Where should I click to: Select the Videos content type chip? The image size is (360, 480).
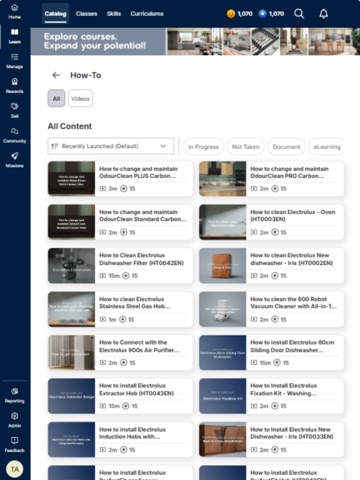[x=80, y=98]
